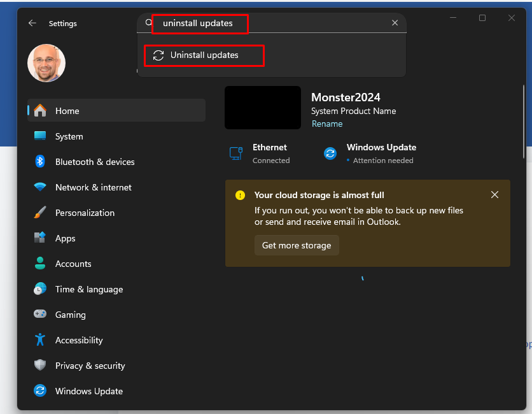This screenshot has height=414, width=532.
Task: Click the Accessibility figure icon
Action: (x=40, y=339)
